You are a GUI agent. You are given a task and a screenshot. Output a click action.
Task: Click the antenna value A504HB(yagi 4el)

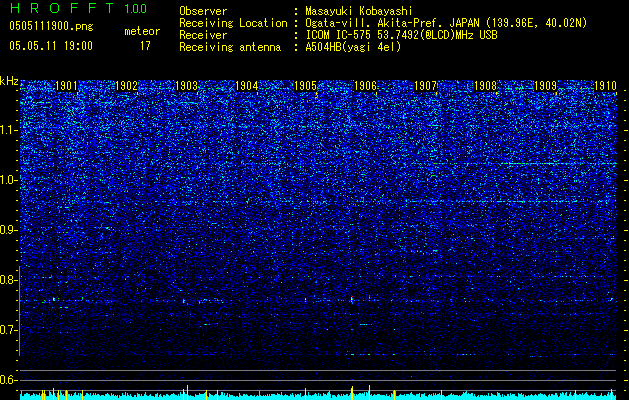coord(353,47)
